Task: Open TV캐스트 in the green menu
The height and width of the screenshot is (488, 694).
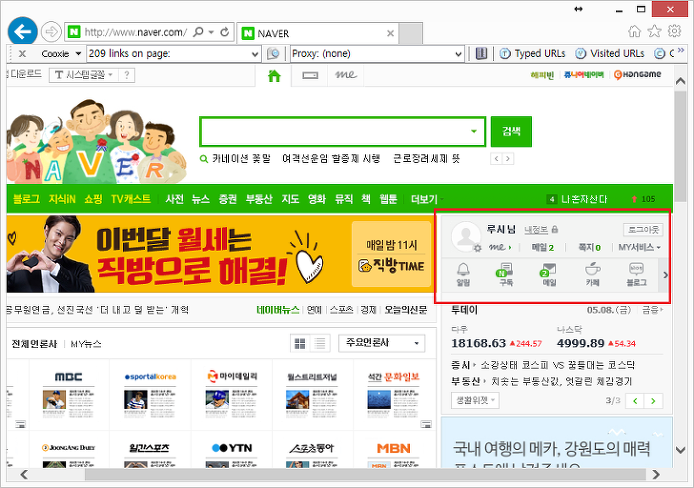Action: tap(131, 199)
